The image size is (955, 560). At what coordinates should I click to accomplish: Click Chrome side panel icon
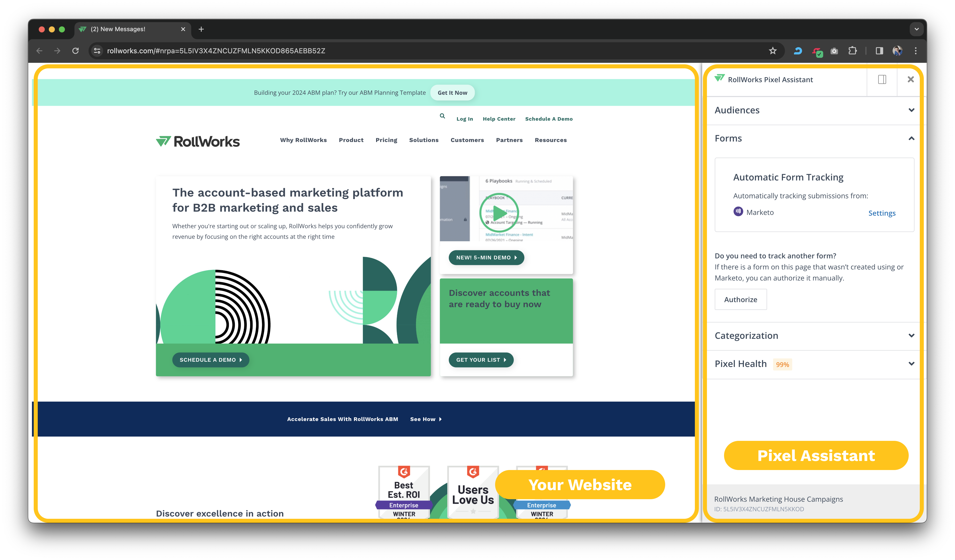879,51
